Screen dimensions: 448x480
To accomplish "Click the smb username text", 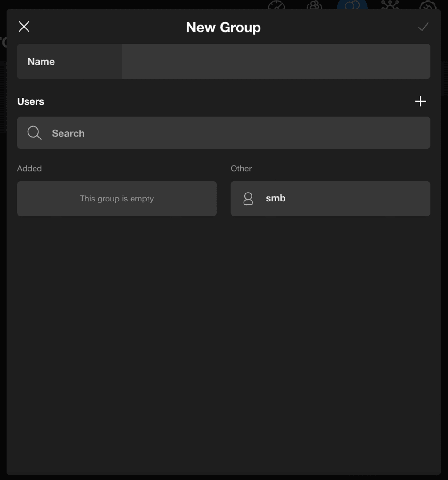I will coord(276,198).
